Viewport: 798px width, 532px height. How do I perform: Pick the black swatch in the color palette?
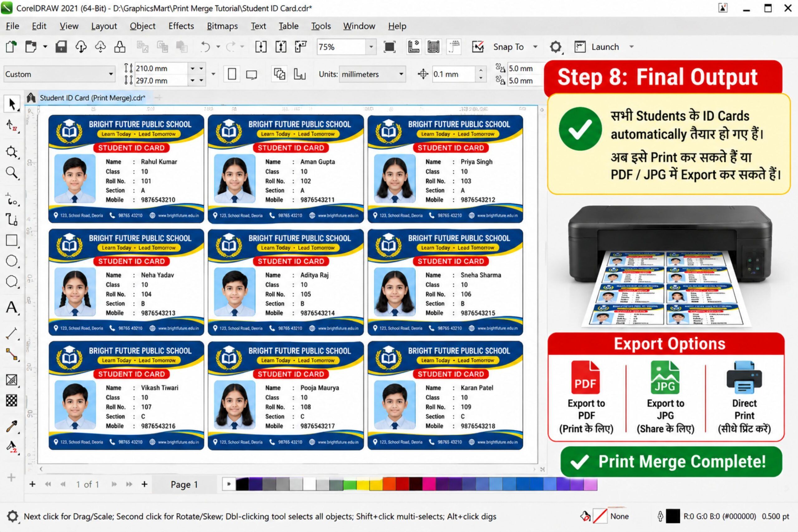click(x=242, y=484)
